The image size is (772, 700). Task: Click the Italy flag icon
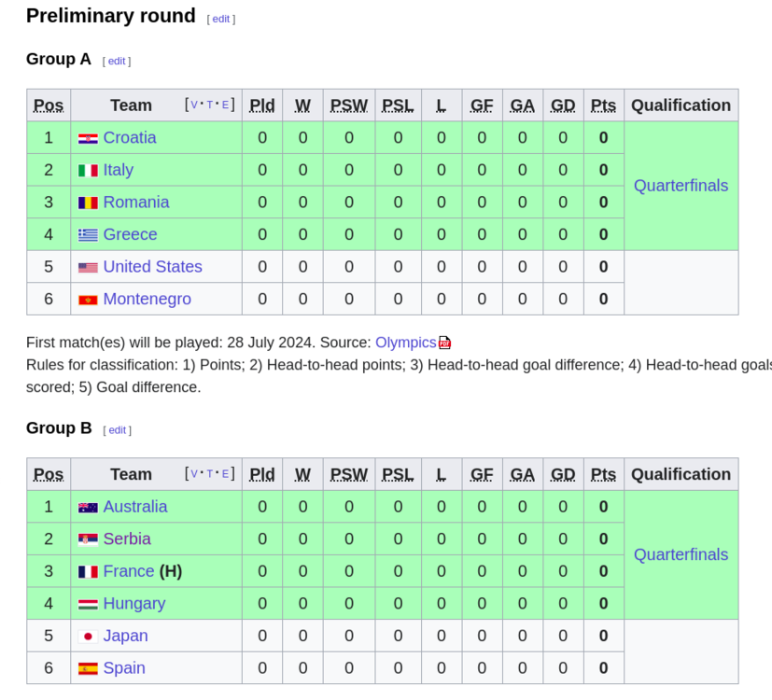pyautogui.click(x=88, y=171)
